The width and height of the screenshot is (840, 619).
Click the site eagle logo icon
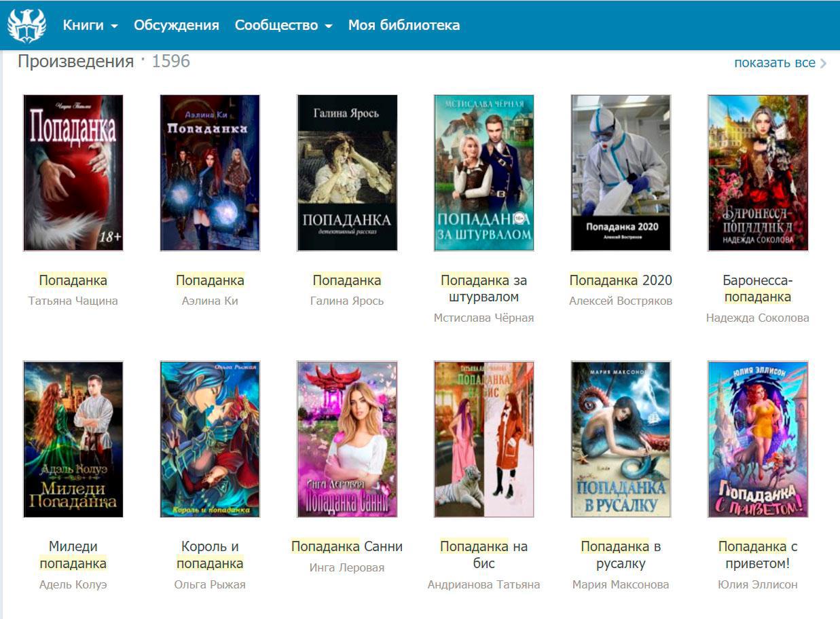point(26,26)
